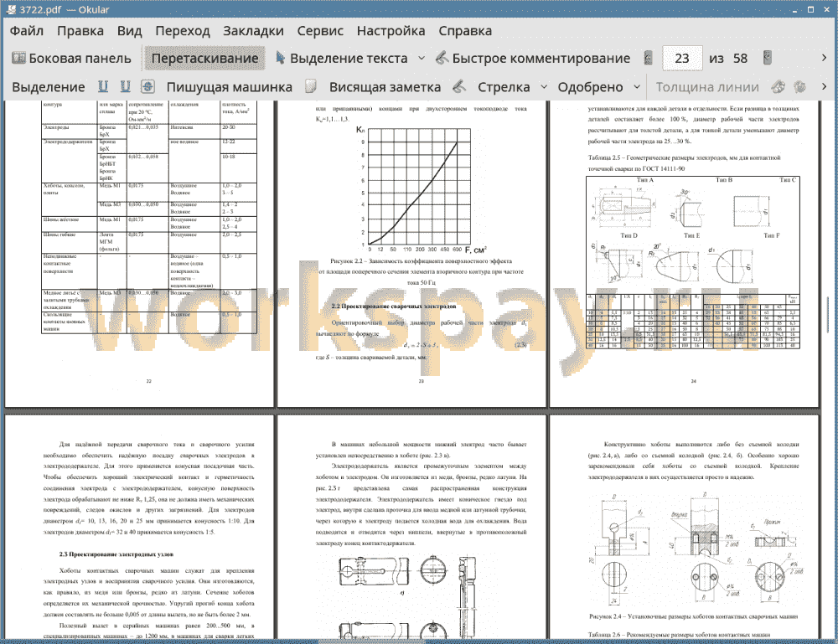The image size is (838, 644).
Task: Maximize the Okular window
Action: click(810, 9)
